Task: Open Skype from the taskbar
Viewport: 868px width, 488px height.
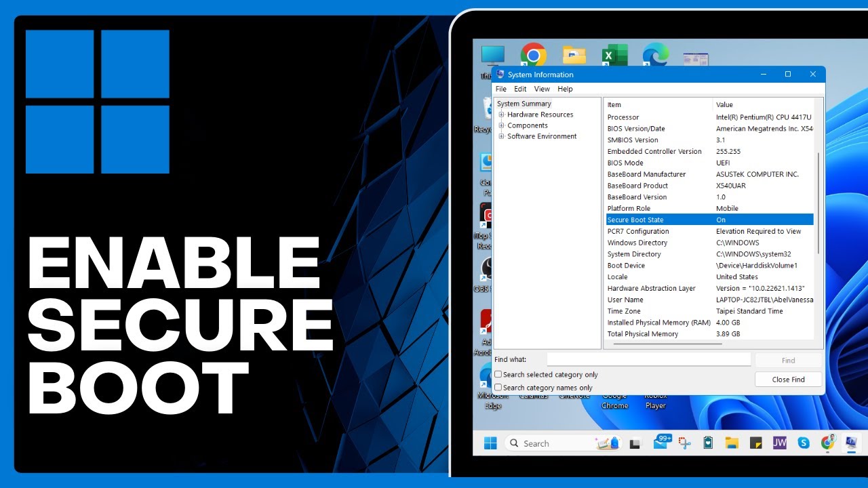Action: click(x=804, y=443)
